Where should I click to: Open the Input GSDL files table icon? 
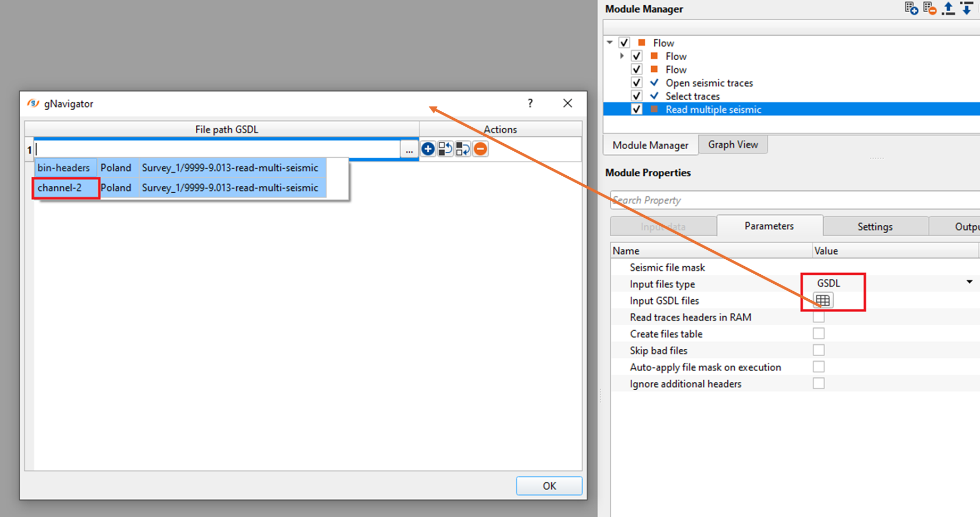tap(823, 300)
